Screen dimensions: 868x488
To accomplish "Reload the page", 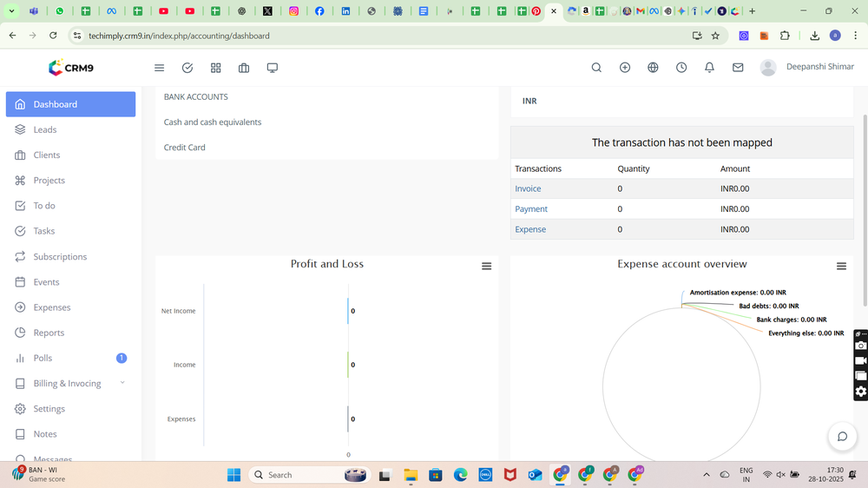I will coord(53,36).
